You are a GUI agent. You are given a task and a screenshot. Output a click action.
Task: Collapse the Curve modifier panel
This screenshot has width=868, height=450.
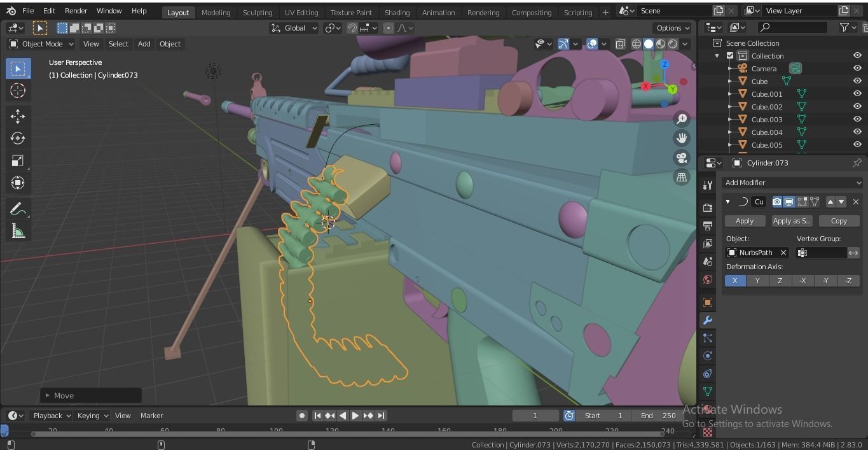point(728,202)
